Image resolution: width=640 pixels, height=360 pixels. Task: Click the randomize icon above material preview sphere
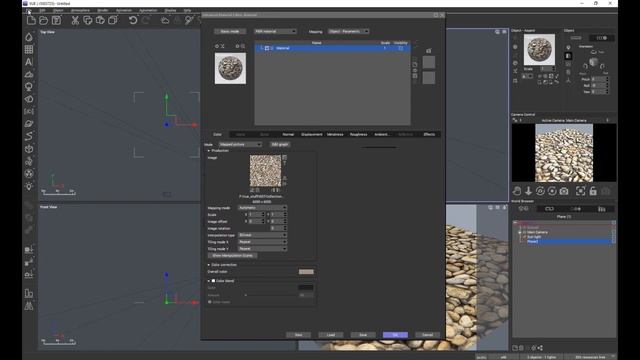222,46
